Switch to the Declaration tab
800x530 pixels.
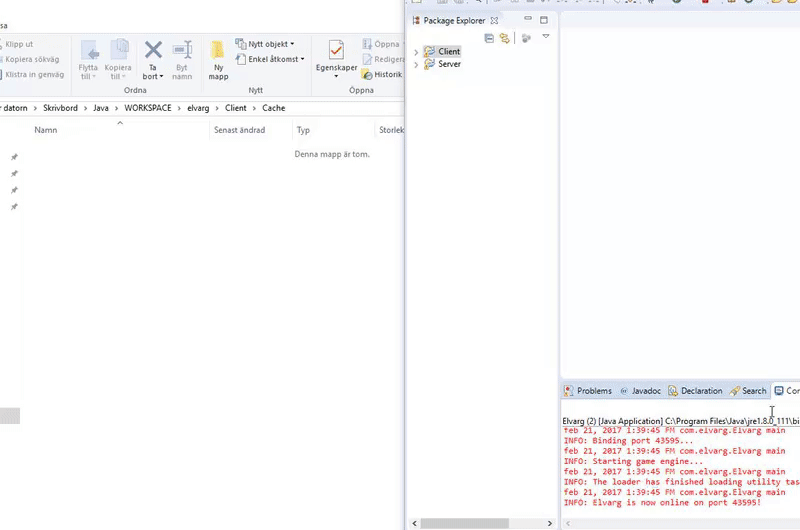(x=695, y=391)
